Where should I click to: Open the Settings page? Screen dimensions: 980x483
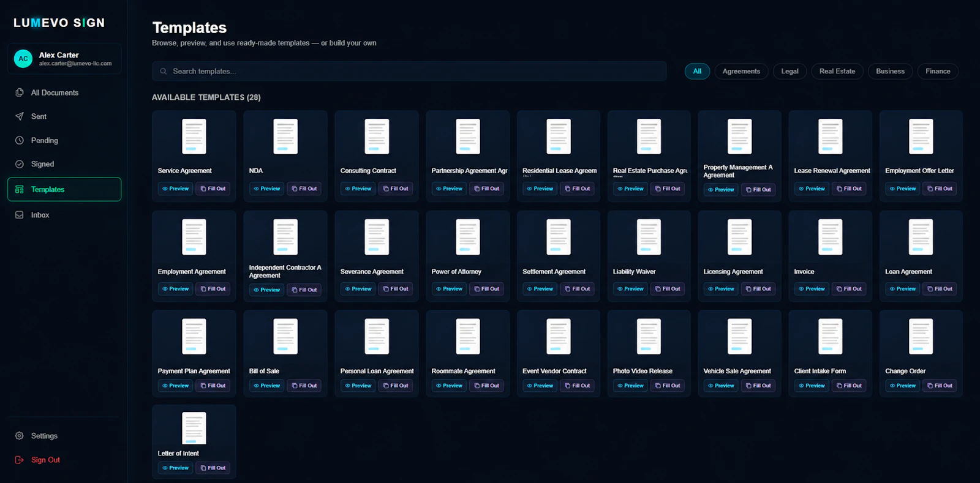point(64,436)
